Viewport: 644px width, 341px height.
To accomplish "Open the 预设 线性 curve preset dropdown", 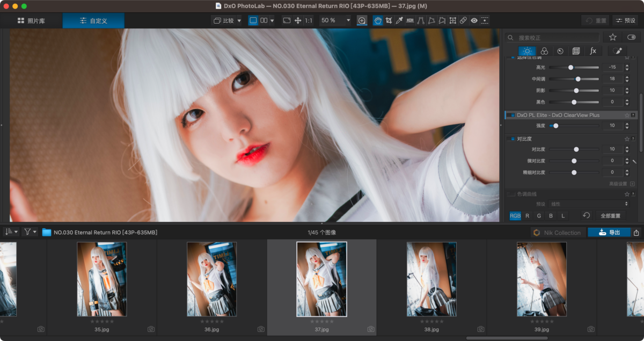I will click(589, 204).
